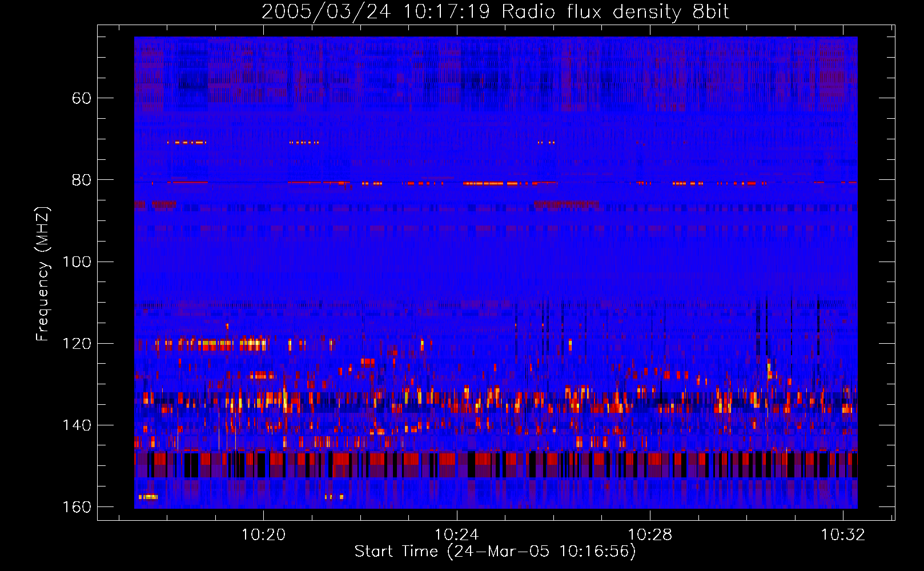Click the 'Frequency (MHZ)' axis label
The image size is (924, 571).
point(43,274)
